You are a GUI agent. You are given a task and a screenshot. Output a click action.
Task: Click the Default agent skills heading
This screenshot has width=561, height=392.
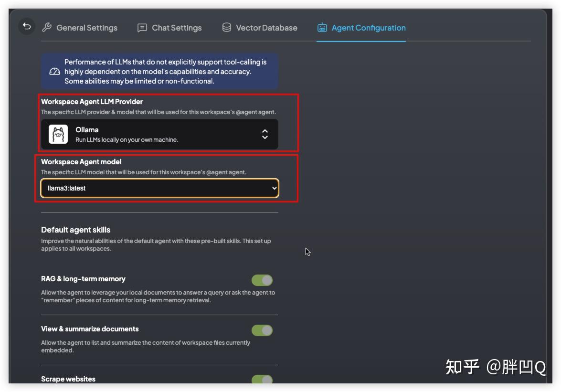pos(75,230)
